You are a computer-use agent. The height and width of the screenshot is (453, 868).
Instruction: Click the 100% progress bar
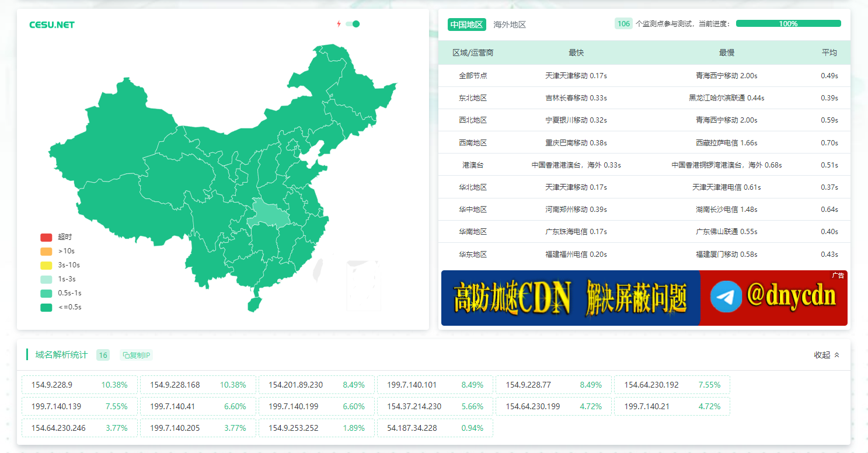[788, 24]
